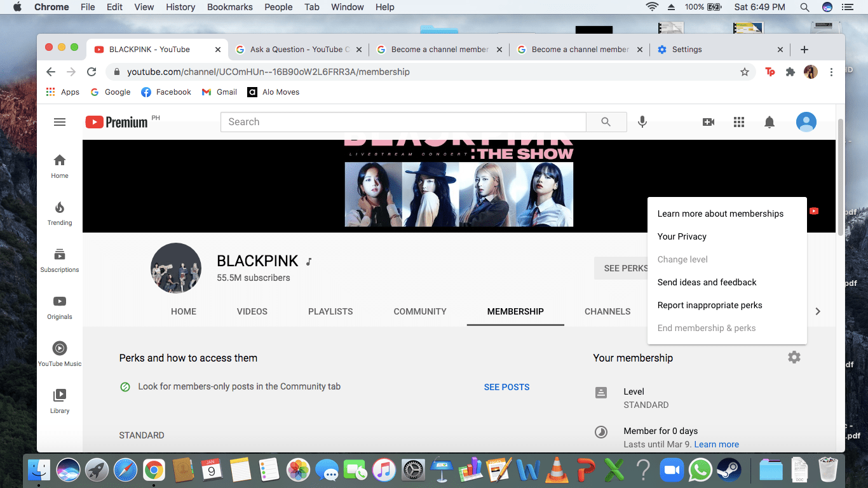Select Report inappropriate perks
The image size is (868, 488).
(727, 305)
